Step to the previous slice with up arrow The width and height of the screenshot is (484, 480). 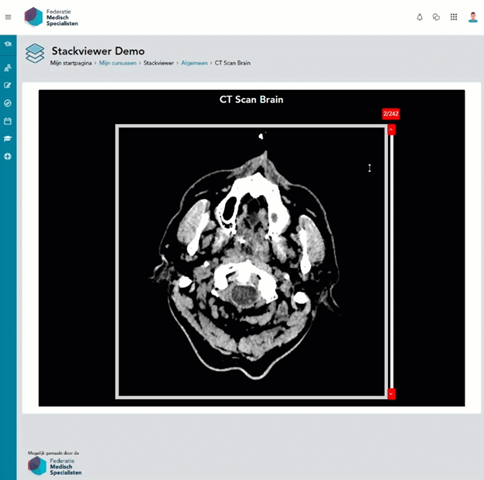[x=392, y=130]
